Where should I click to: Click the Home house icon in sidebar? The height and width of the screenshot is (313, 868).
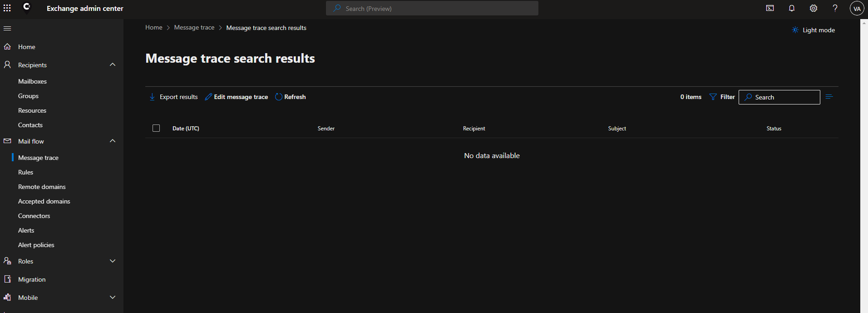[7, 47]
